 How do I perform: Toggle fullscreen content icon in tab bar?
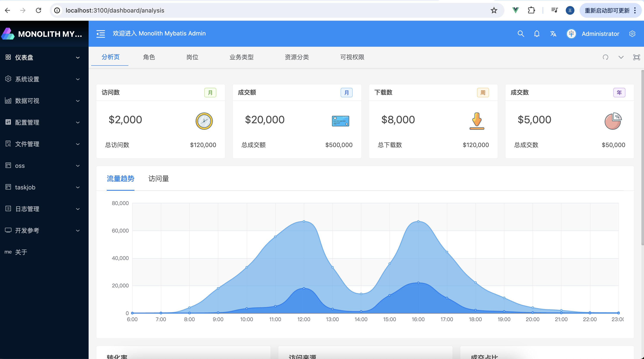tap(636, 57)
